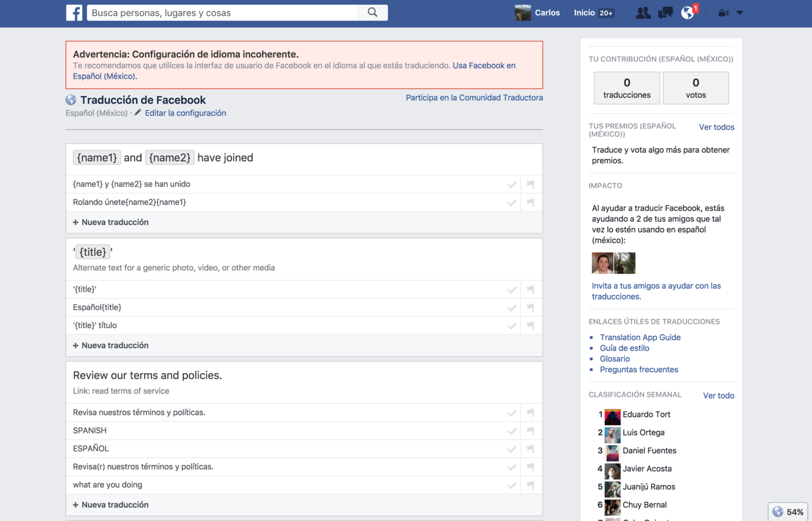Click Usa Facebook en Español (México) link
This screenshot has width=812, height=521.
pos(484,65)
